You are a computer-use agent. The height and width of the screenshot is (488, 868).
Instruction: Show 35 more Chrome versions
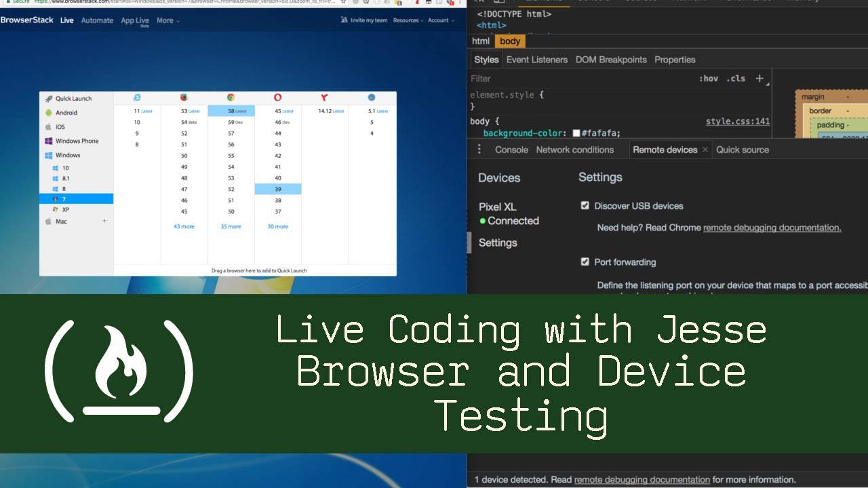(231, 226)
